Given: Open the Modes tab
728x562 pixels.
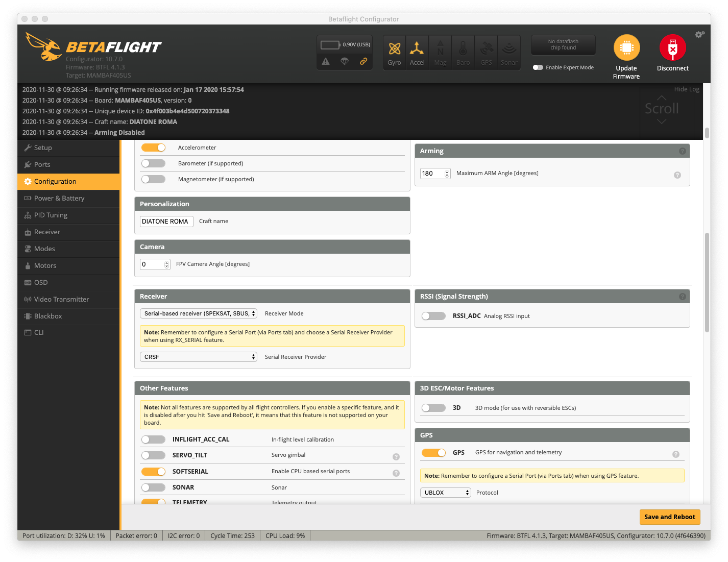Looking at the screenshot, I should click(x=68, y=249).
